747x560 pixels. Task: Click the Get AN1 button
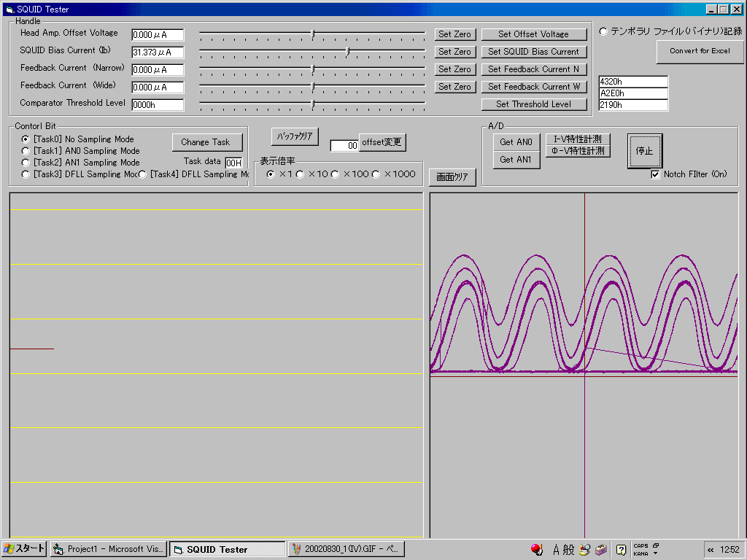pos(516,160)
